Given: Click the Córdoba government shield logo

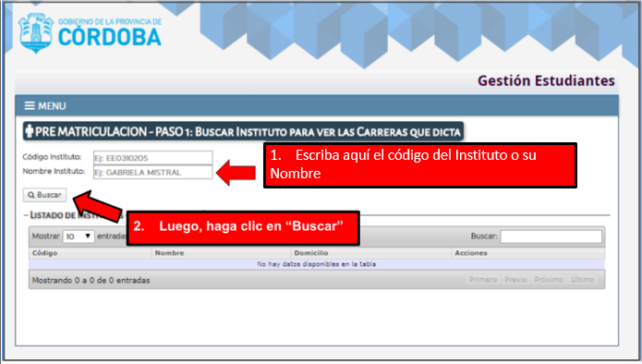Looking at the screenshot, I should click(36, 33).
